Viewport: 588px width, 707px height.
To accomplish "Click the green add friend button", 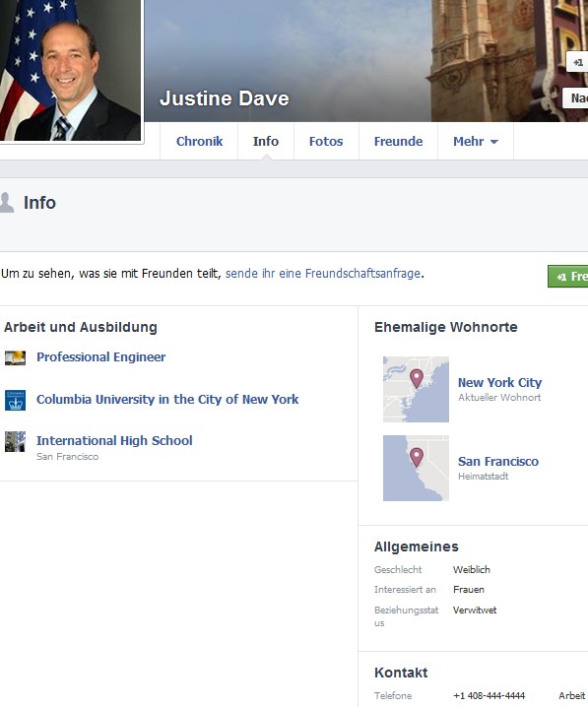I will (568, 276).
